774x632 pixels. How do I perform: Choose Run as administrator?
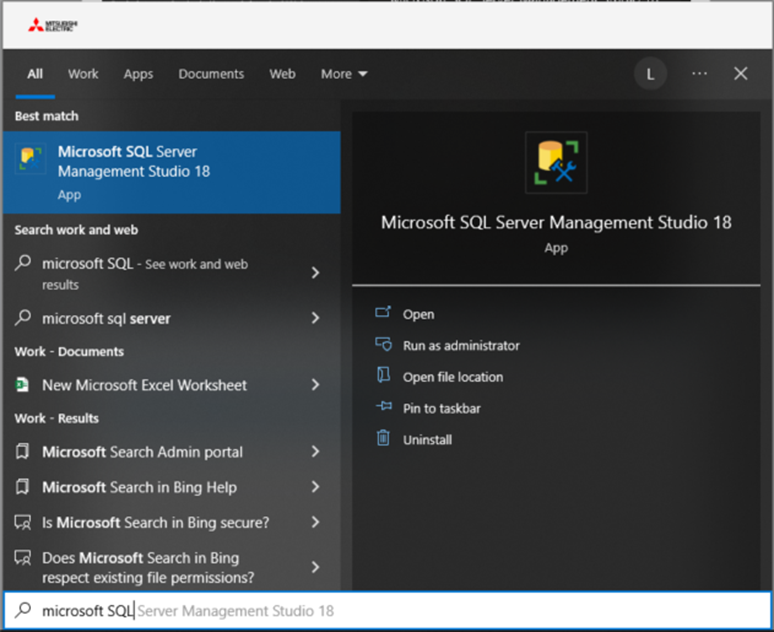461,346
